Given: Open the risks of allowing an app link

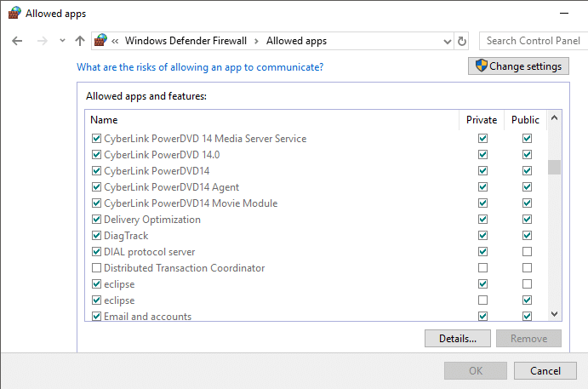Looking at the screenshot, I should click(x=200, y=67).
